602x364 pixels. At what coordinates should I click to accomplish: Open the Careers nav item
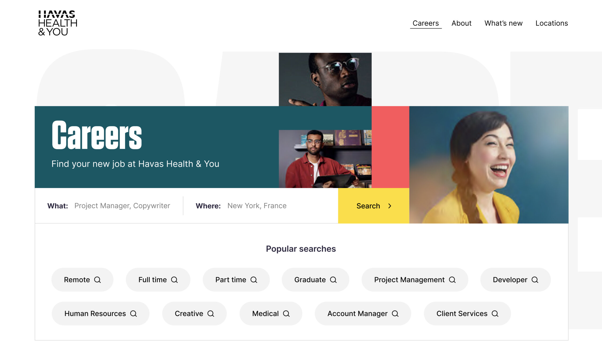(426, 23)
